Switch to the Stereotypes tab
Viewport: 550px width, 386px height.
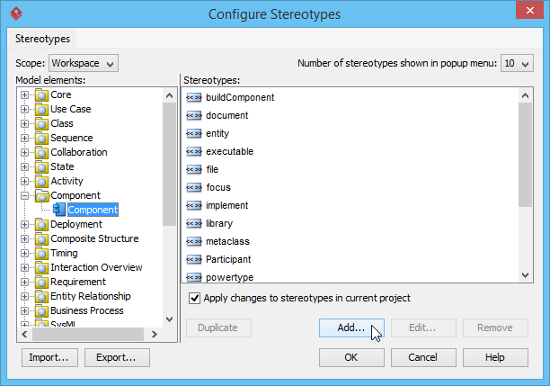(42, 39)
